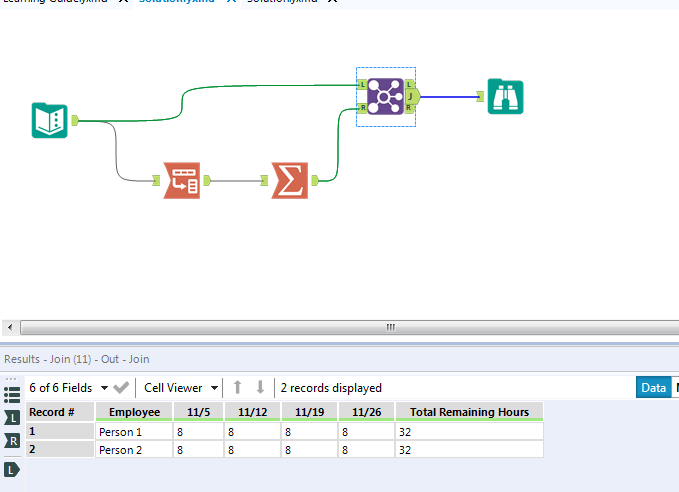Show the L output results anchor
Image resolution: width=679 pixels, height=492 pixels.
12,469
